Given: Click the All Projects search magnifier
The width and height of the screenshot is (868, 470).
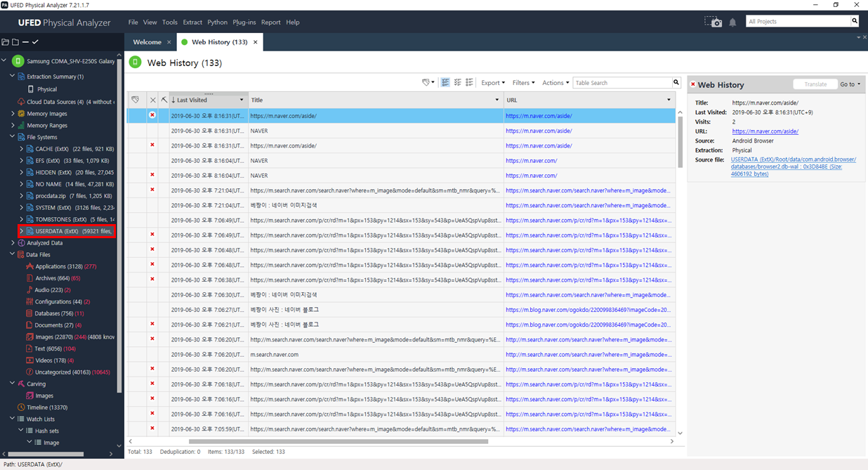Looking at the screenshot, I should [855, 22].
